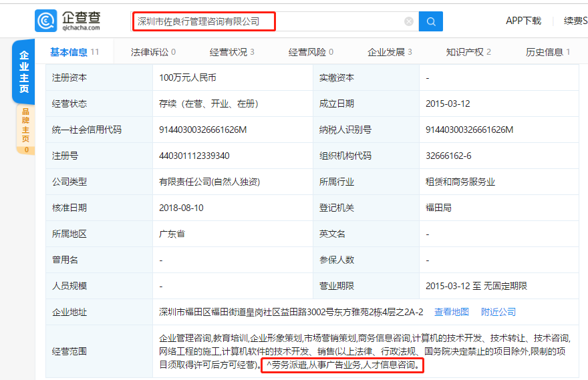Viewport: 588px width, 380px height.
Task: Clear the search box with the X icon
Action: coord(409,21)
